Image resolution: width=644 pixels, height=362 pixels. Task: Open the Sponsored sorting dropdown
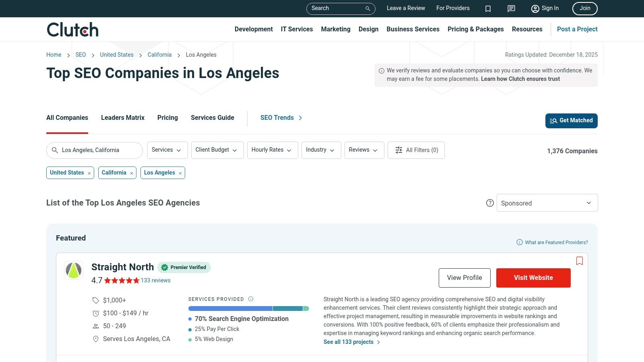pos(547,203)
